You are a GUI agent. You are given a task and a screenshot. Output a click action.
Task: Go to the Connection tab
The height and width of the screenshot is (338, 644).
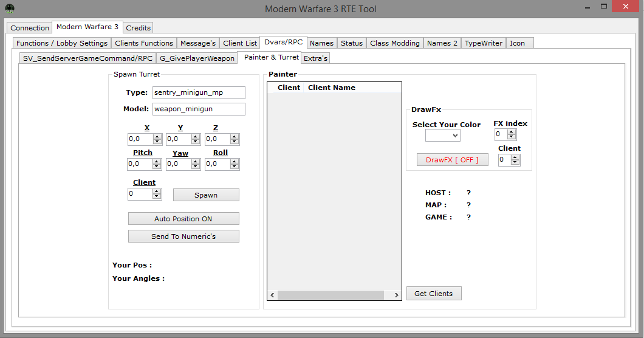coord(30,28)
